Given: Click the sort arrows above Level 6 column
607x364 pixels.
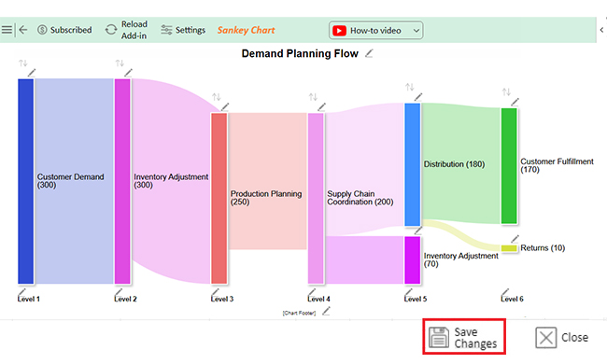Looking at the screenshot, I should click(506, 91).
